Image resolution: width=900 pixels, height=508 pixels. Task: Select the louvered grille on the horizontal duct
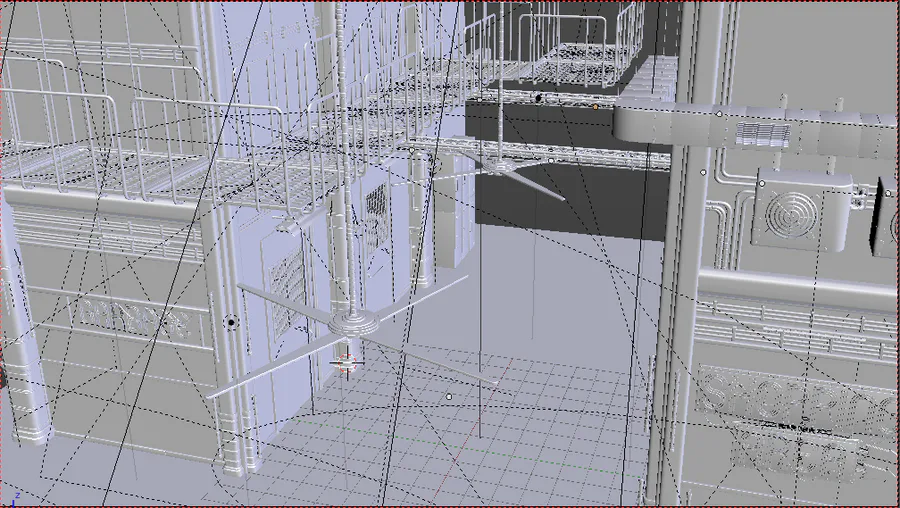763,135
